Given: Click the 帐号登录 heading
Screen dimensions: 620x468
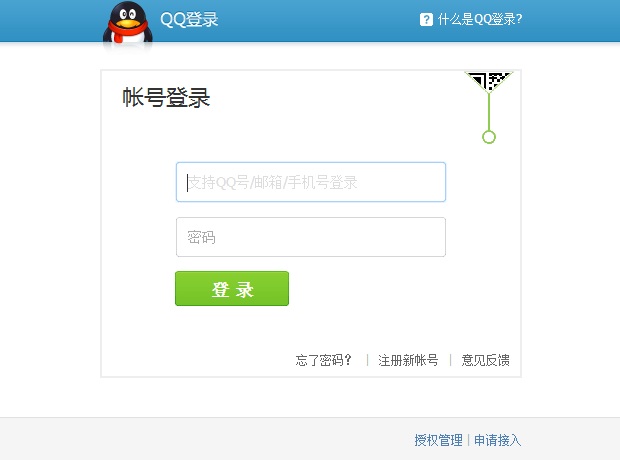Looking at the screenshot, I should 166,97.
